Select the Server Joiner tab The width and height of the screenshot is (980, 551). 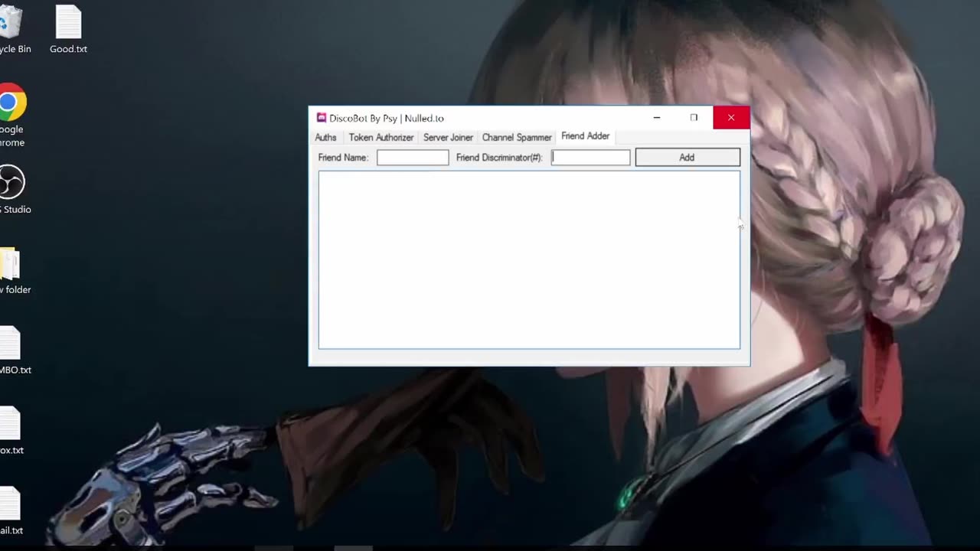(x=448, y=138)
